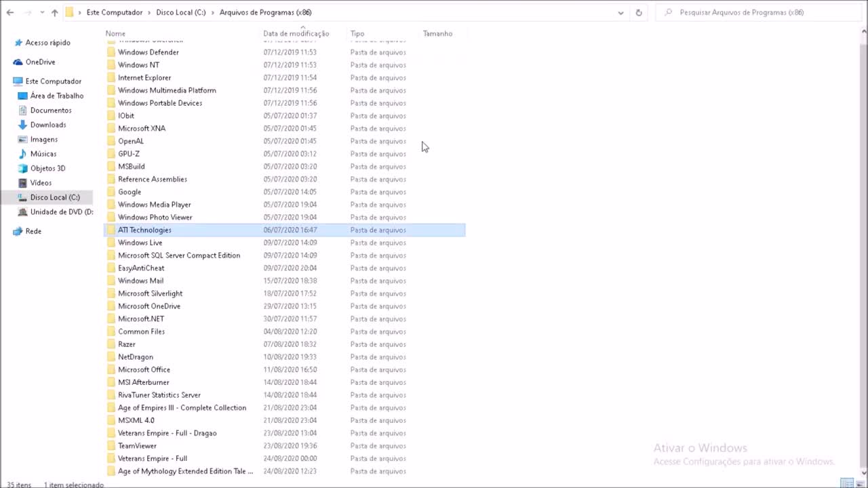Image resolution: width=868 pixels, height=488 pixels.
Task: Click GPU-Z folder icon
Action: 112,154
